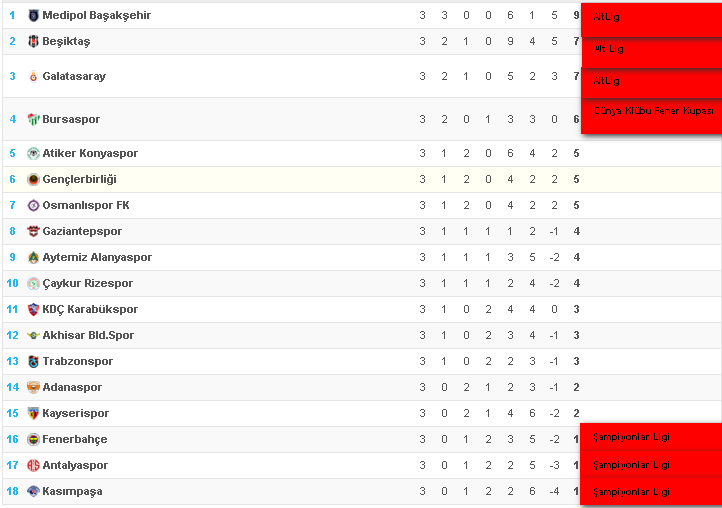Select the Adanaspor table row
Screen dimensions: 722x508
(x=361, y=387)
